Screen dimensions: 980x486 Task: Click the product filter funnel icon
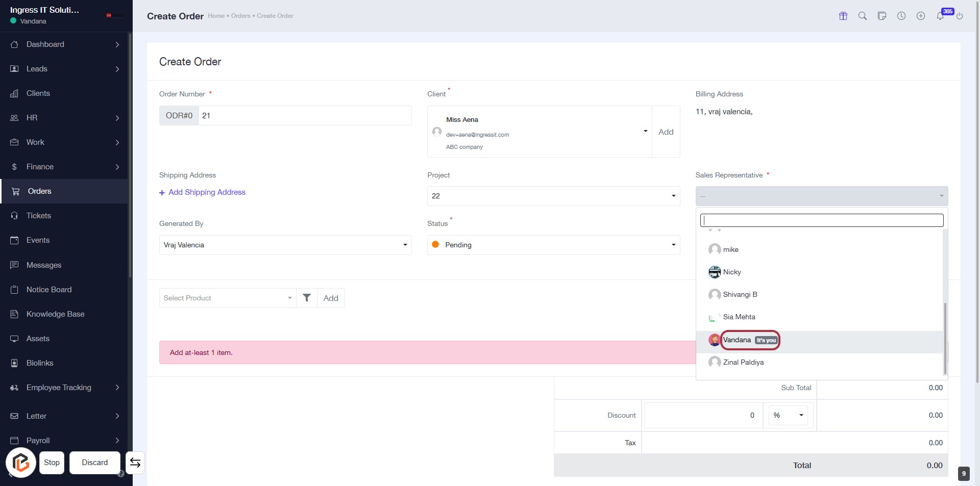[307, 298]
